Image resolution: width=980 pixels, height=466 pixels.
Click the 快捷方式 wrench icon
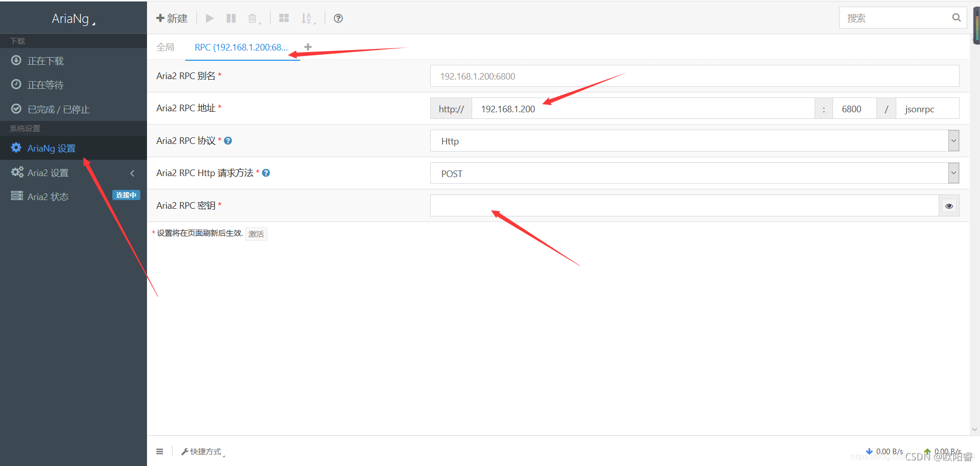pyautogui.click(x=184, y=452)
